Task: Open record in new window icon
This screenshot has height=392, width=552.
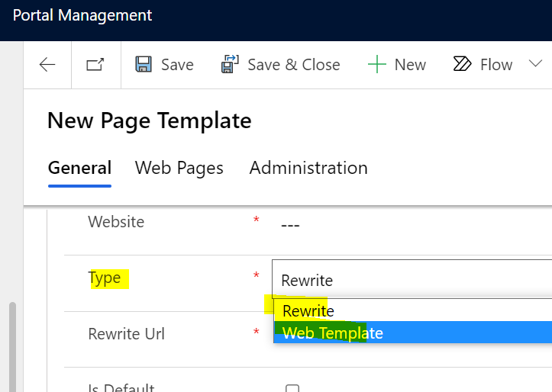Action: click(x=95, y=65)
